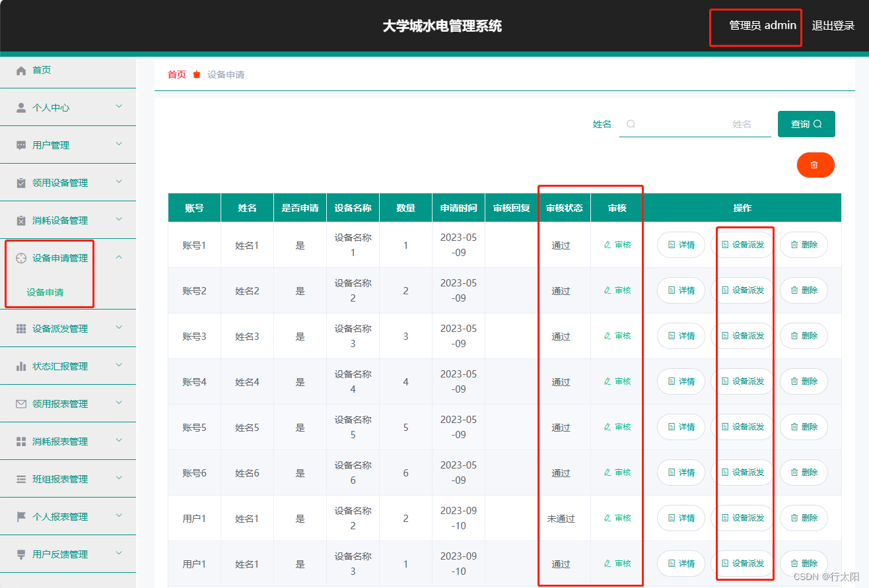Screen dimensions: 869x588
Task: Expand the 领用设备管理 chevron
Action: (x=119, y=181)
